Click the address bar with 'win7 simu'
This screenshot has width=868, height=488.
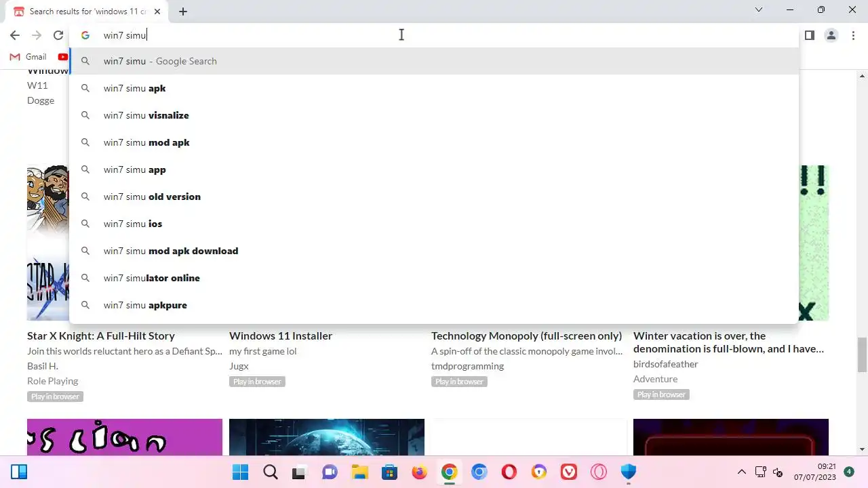point(434,35)
